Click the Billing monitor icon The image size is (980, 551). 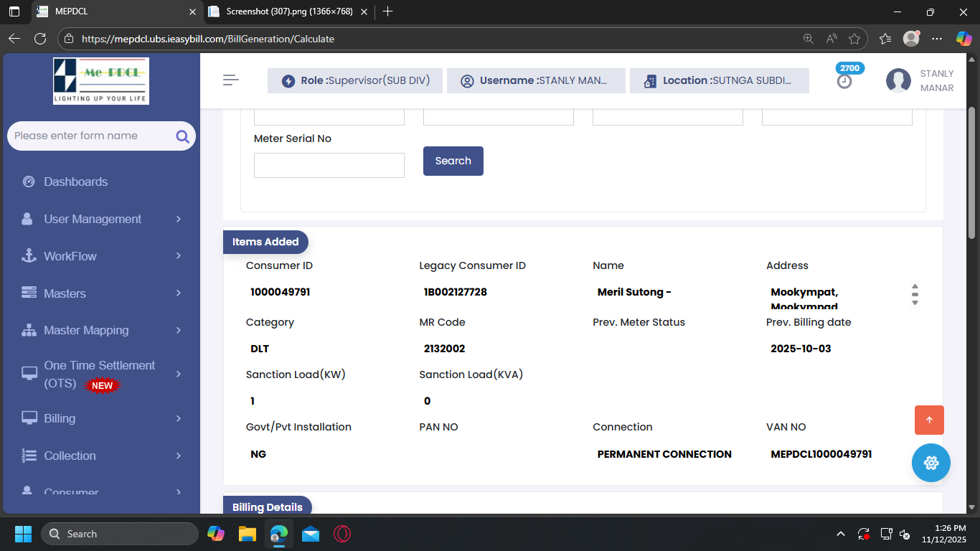click(x=29, y=418)
